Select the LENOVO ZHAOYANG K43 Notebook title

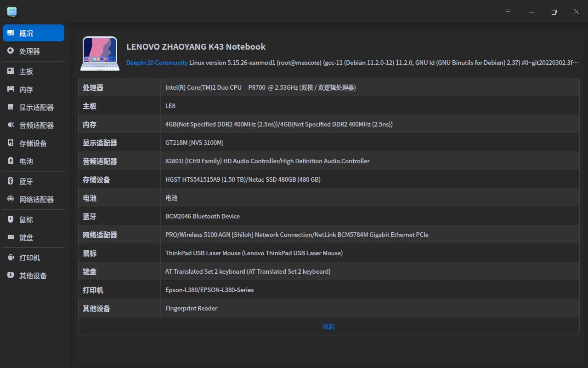pyautogui.click(x=196, y=46)
